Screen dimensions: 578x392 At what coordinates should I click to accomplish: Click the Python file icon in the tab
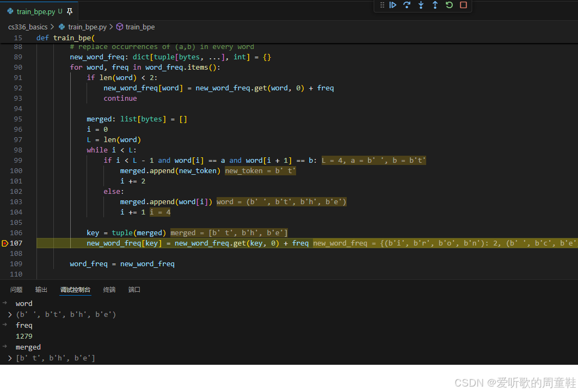tap(10, 11)
